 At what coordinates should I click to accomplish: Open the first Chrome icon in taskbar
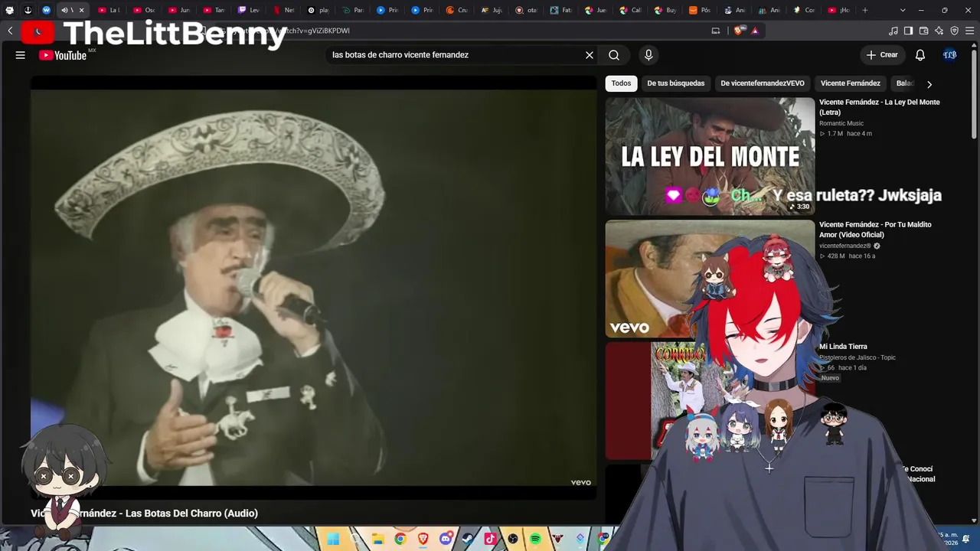400,540
